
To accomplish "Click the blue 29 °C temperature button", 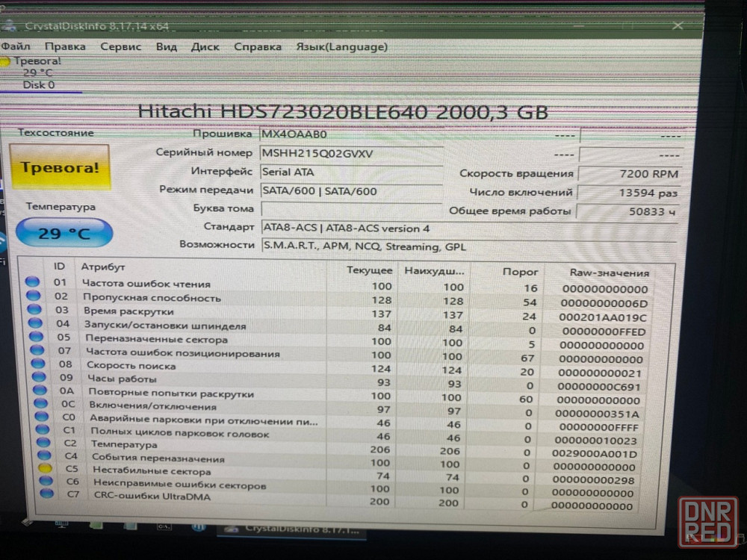I will point(64,233).
